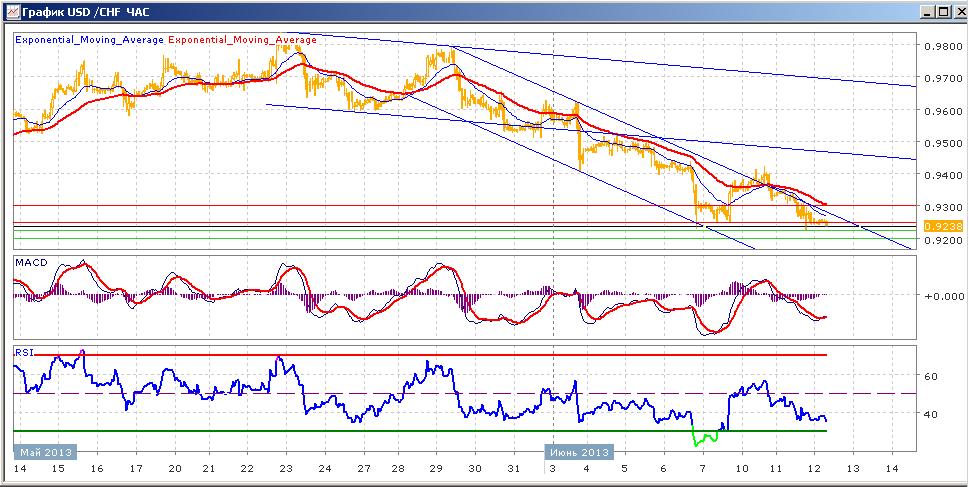The height and width of the screenshot is (487, 969).
Task: Click the chart window icon in title bar
Action: (12, 11)
